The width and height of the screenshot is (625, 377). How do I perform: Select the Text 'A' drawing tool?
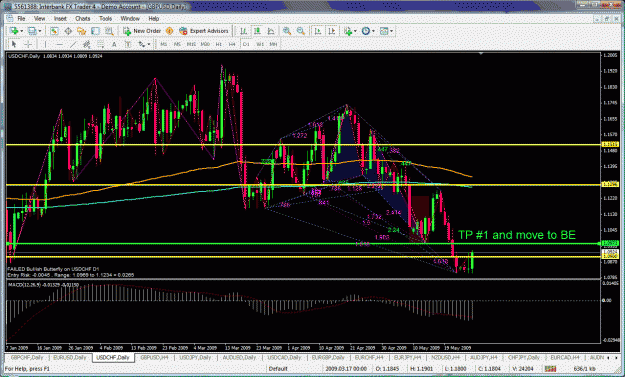[114, 44]
